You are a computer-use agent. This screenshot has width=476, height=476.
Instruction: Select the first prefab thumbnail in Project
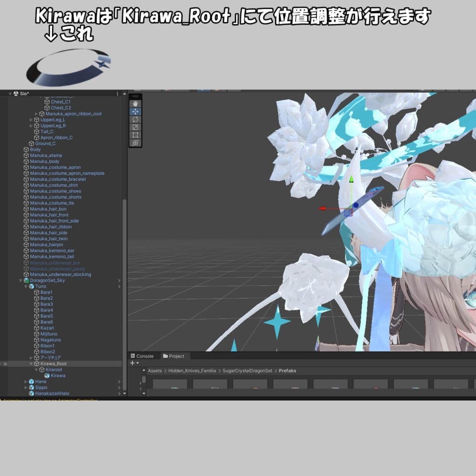click(170, 383)
